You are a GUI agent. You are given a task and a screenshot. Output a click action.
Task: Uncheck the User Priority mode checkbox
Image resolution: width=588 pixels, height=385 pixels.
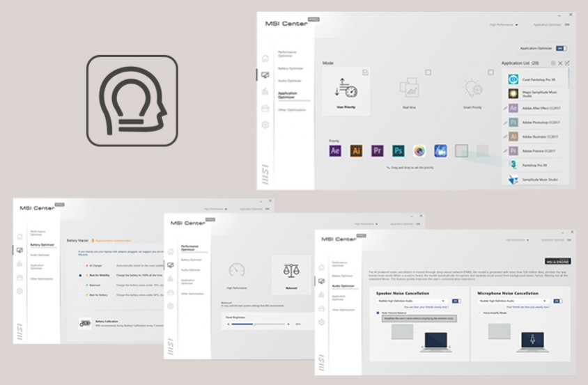[x=365, y=72]
